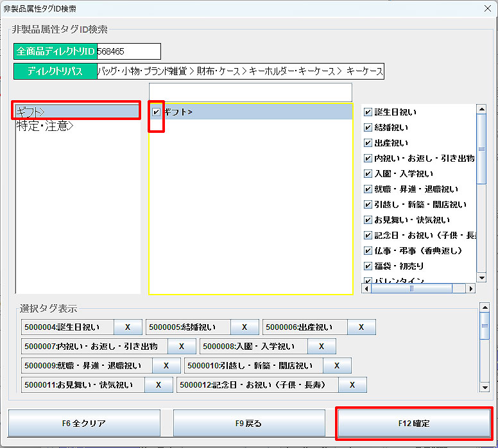
Task: Remove the 5000008 入園・入学祝い tag
Action: (322, 347)
